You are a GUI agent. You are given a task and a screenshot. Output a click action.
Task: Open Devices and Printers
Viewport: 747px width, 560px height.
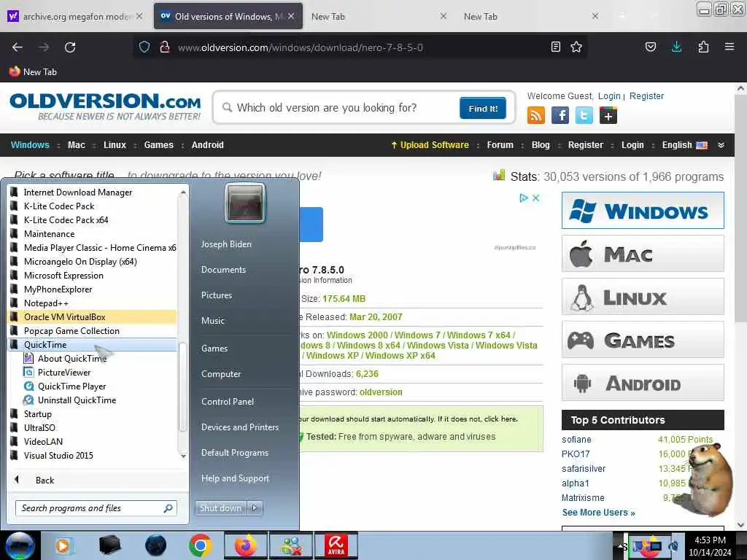coord(239,427)
